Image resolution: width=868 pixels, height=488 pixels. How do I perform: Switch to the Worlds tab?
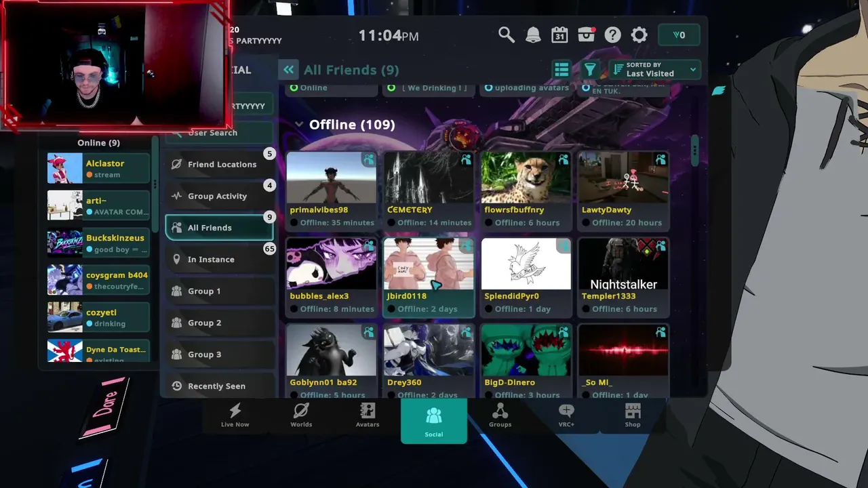[x=301, y=415]
